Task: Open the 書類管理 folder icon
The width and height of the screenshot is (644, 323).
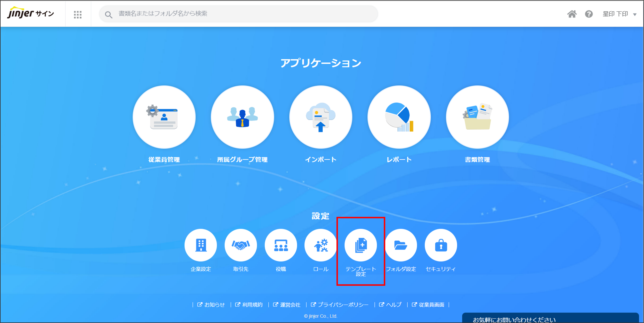Action: click(477, 117)
